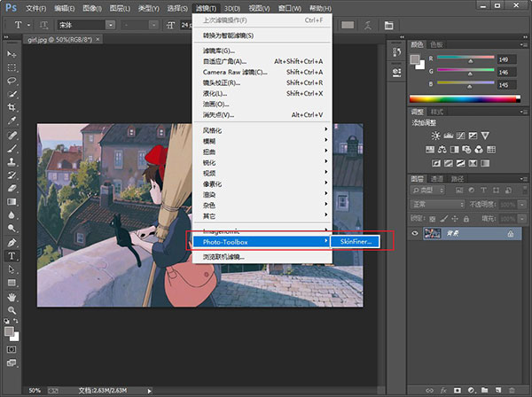Toggle lock position in Layers panel
The width and height of the screenshot is (532, 397).
pos(455,219)
